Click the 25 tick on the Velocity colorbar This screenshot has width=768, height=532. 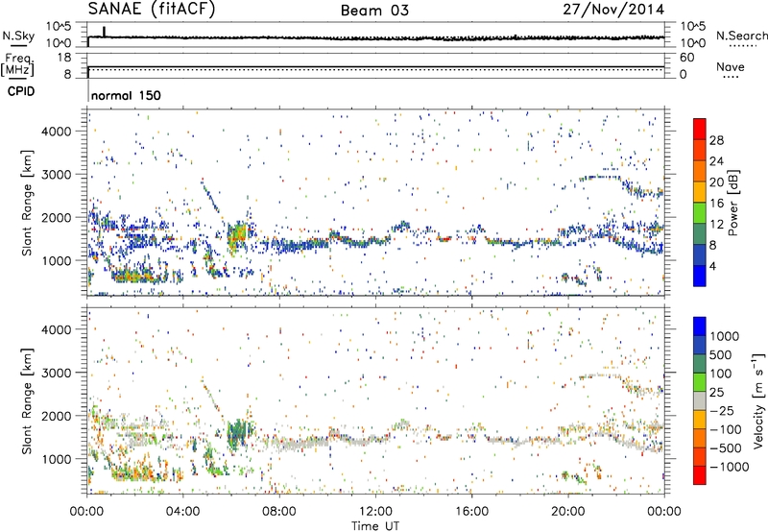coord(717,392)
